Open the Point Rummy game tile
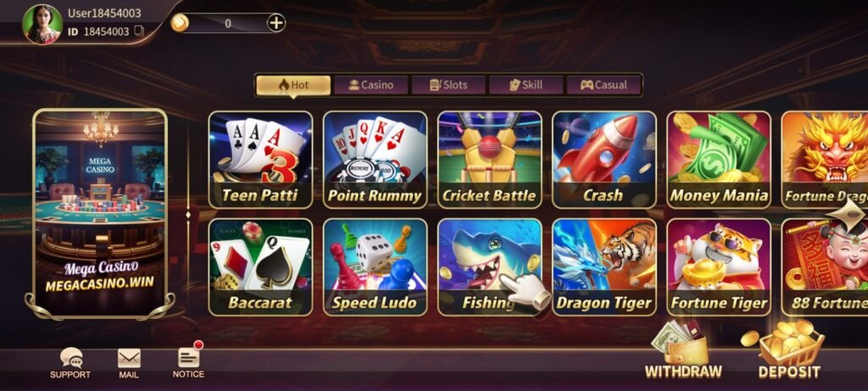The width and height of the screenshot is (868, 391). 375,159
